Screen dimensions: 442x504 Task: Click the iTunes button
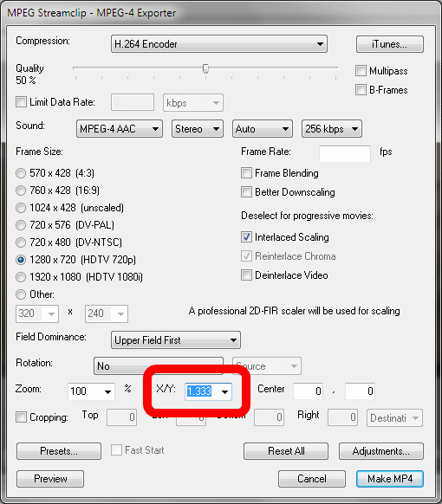(390, 44)
